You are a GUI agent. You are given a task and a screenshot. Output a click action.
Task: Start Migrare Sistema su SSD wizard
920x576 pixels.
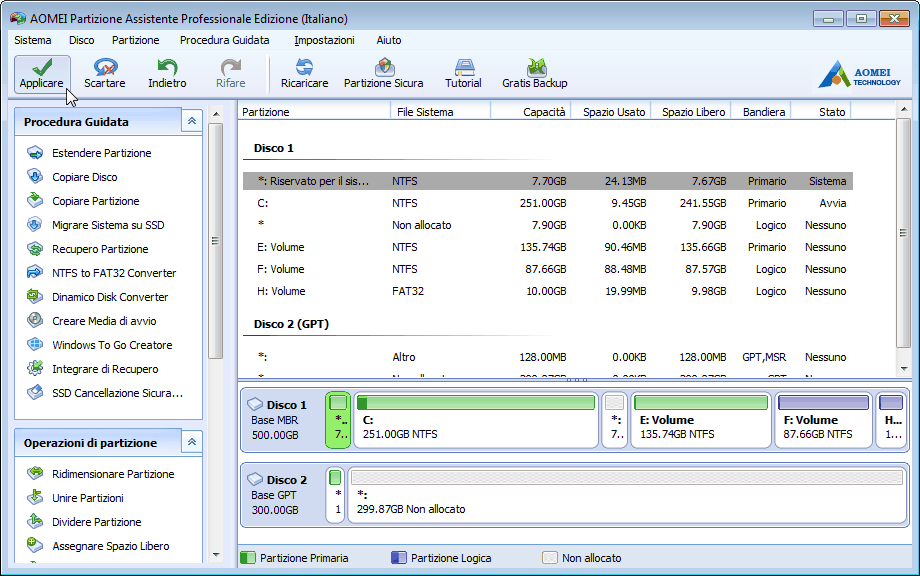(108, 225)
